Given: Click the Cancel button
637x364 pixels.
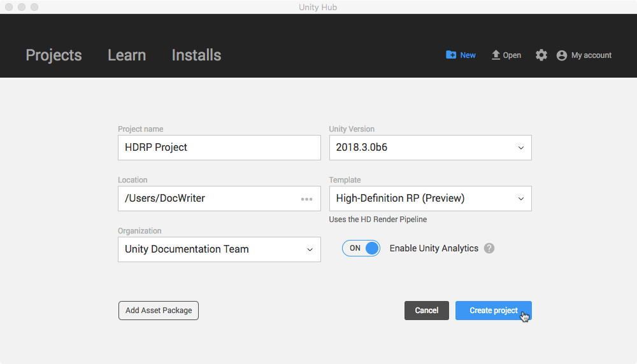Looking at the screenshot, I should 426,311.
